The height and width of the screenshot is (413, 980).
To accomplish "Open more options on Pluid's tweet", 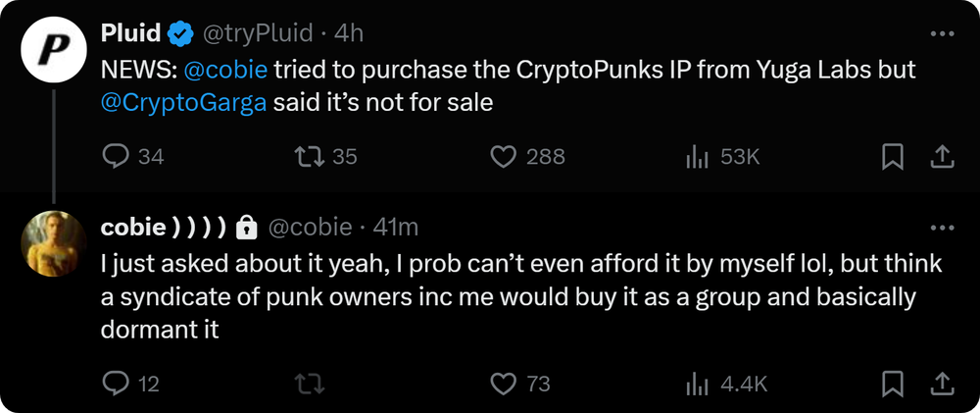I will tap(941, 33).
